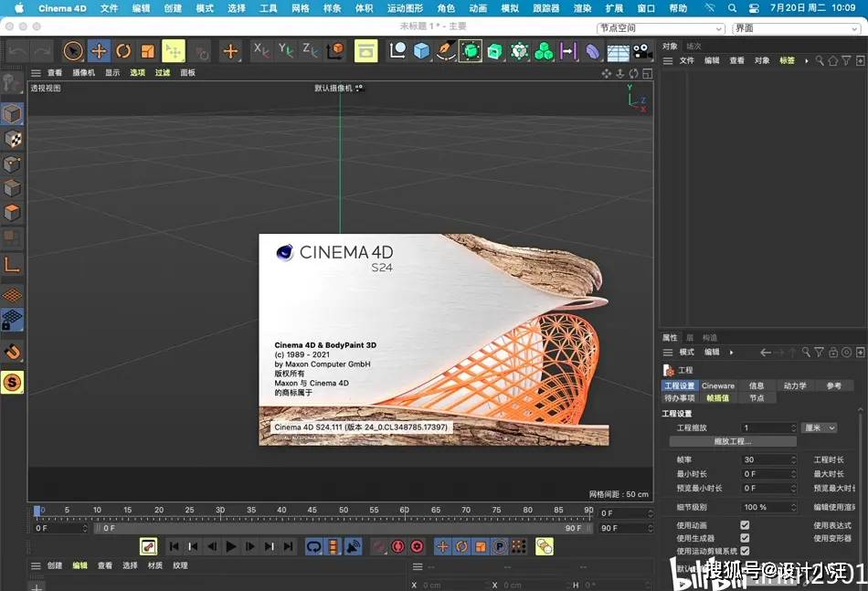The width and height of the screenshot is (868, 591).
Task: Open the purple Bend deformer icon
Action: 593,51
